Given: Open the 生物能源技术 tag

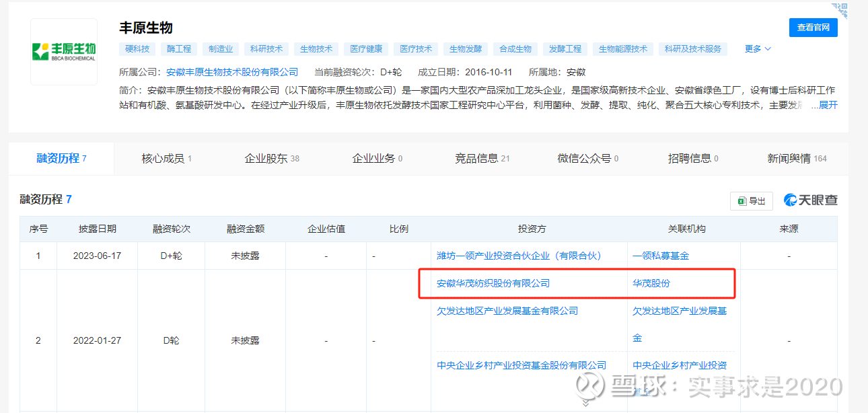Looking at the screenshot, I should tap(623, 49).
